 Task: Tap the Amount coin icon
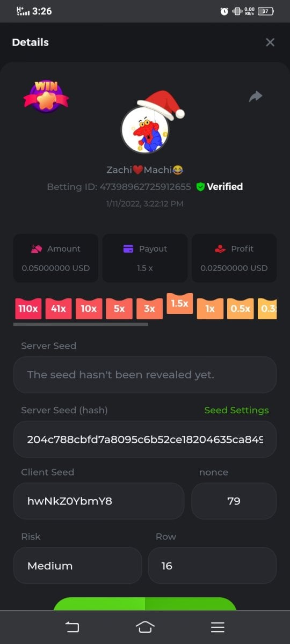36,248
